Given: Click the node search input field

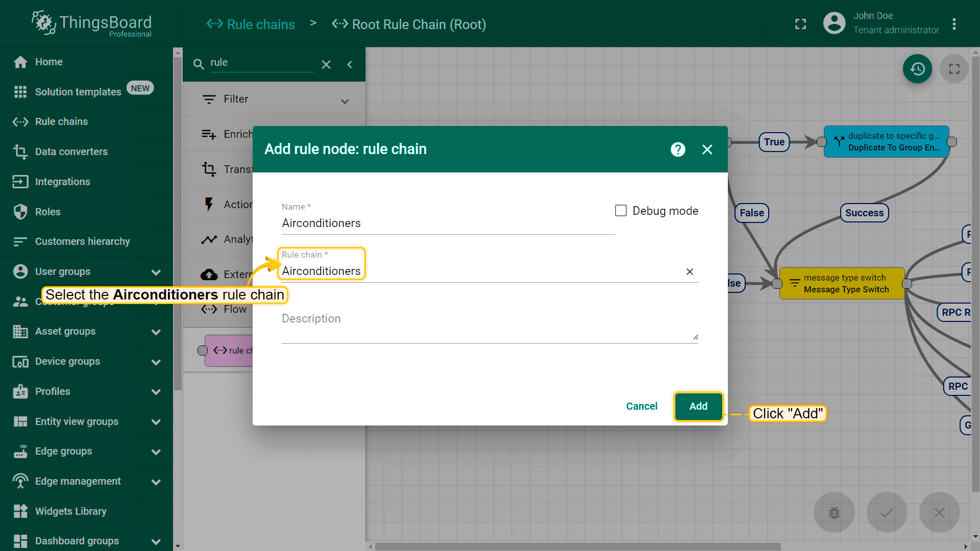Looking at the screenshot, I should point(261,63).
